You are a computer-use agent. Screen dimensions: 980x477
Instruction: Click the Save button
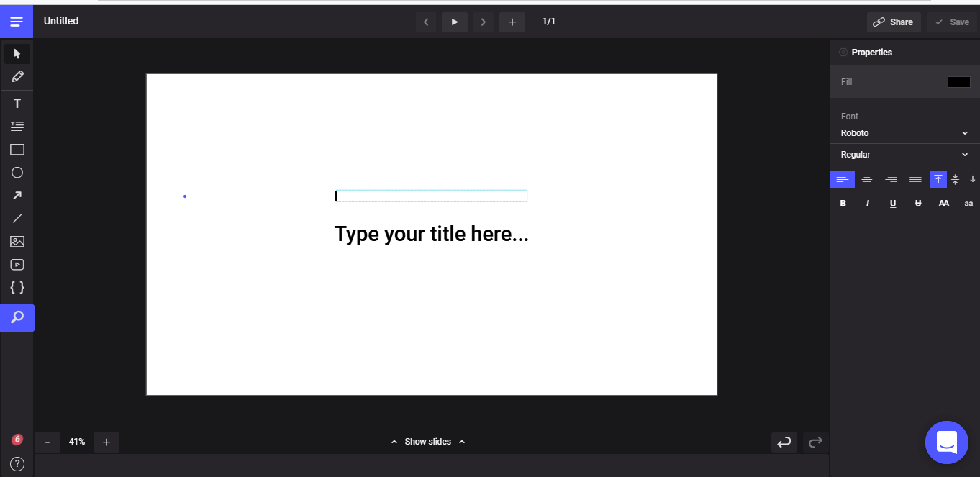(952, 22)
